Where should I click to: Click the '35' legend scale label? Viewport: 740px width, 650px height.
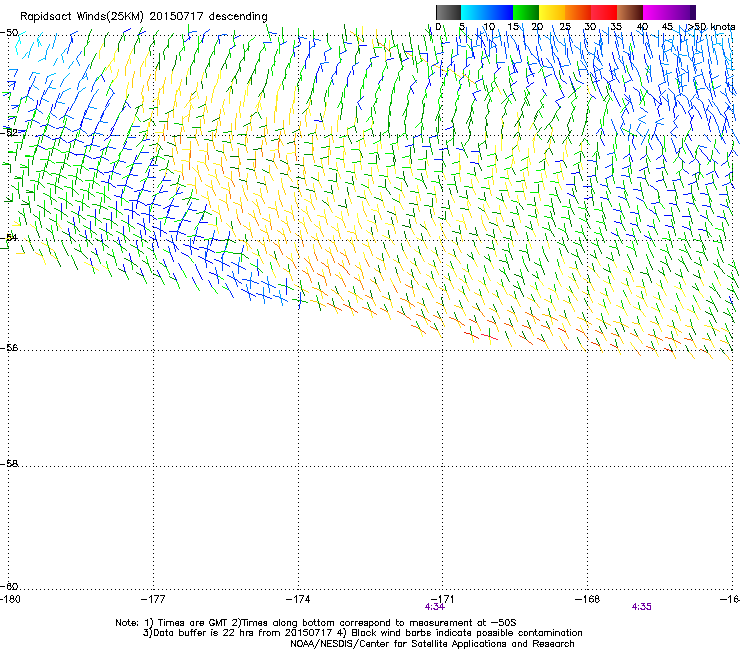click(616, 27)
